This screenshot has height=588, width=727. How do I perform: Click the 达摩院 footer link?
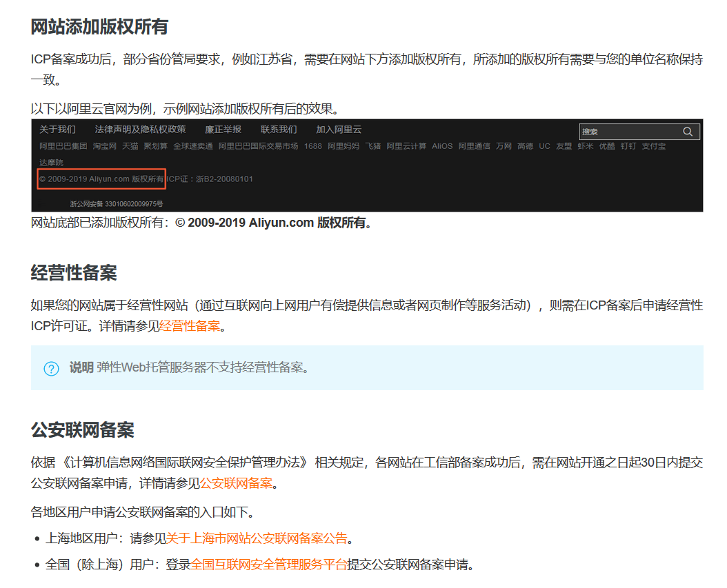[51, 163]
